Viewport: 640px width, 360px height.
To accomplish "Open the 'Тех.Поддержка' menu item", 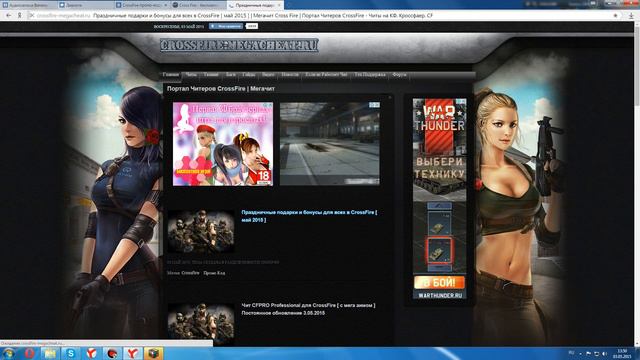I will [x=370, y=75].
